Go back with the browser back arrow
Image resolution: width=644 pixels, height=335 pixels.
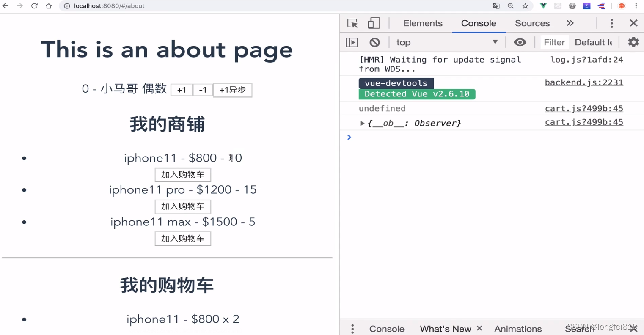6,6
